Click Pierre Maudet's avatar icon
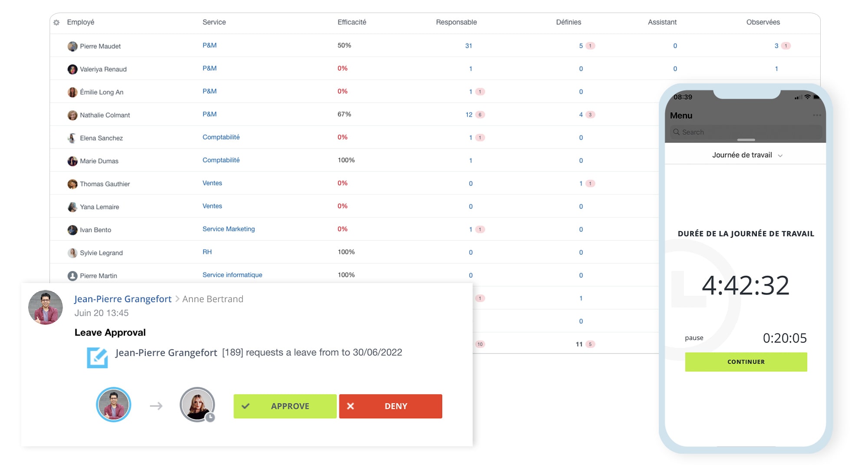 72,46
